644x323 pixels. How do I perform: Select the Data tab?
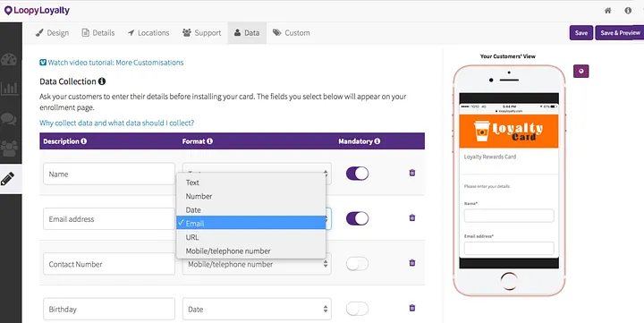[x=247, y=33]
